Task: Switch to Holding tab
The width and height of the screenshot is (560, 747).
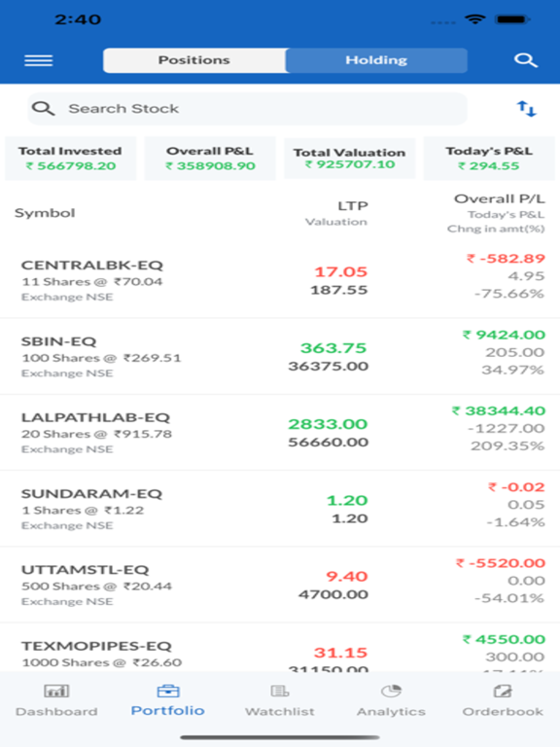Action: click(376, 60)
